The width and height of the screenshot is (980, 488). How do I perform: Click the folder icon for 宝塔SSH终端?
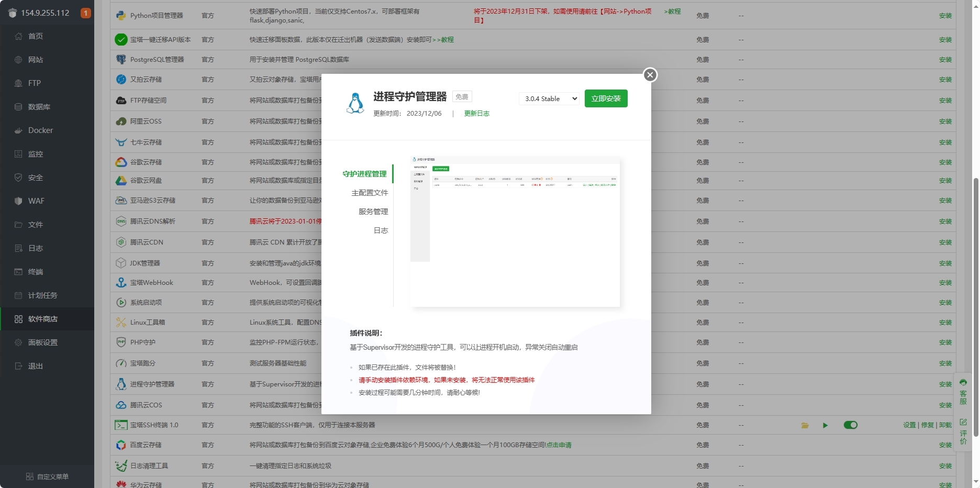[x=805, y=425]
